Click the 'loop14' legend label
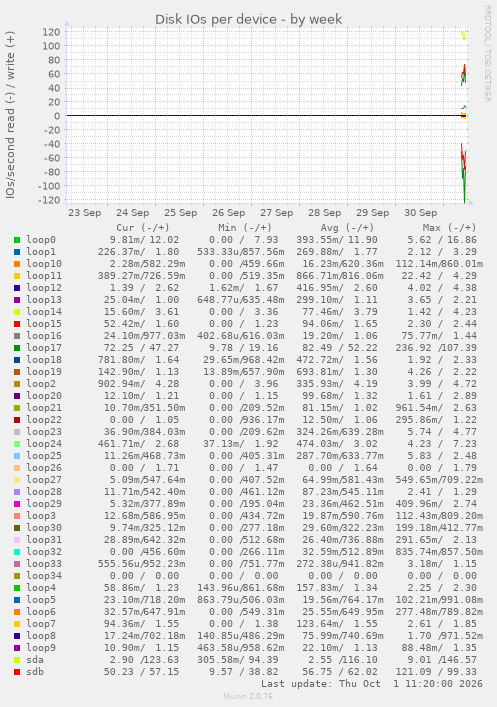 tap(44, 312)
